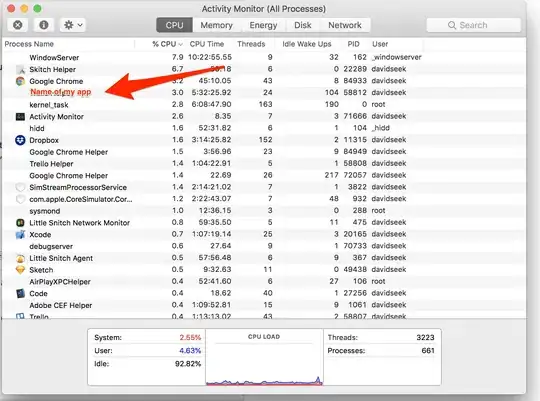The width and height of the screenshot is (540, 401).
Task: Open the Inspect process info button
Action: pyautogui.click(x=44, y=25)
